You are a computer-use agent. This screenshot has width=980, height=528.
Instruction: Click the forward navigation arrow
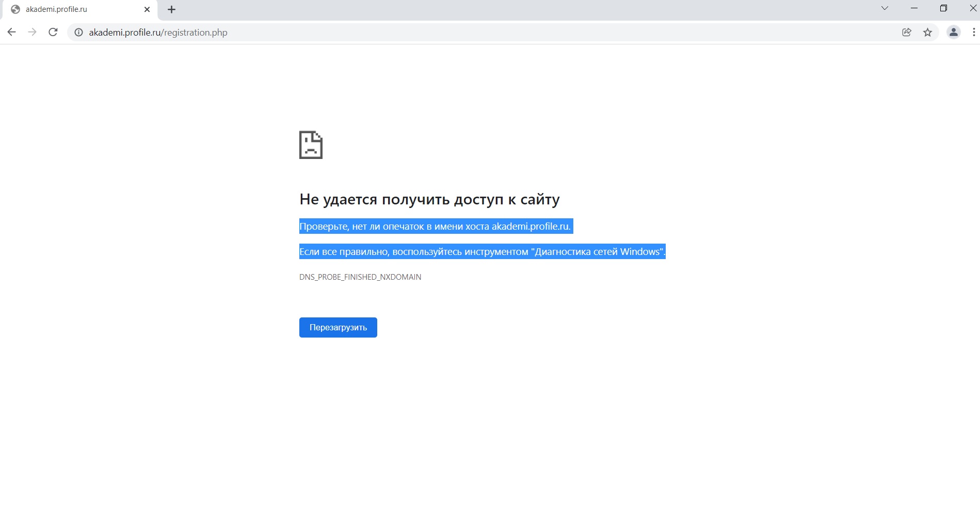point(32,32)
